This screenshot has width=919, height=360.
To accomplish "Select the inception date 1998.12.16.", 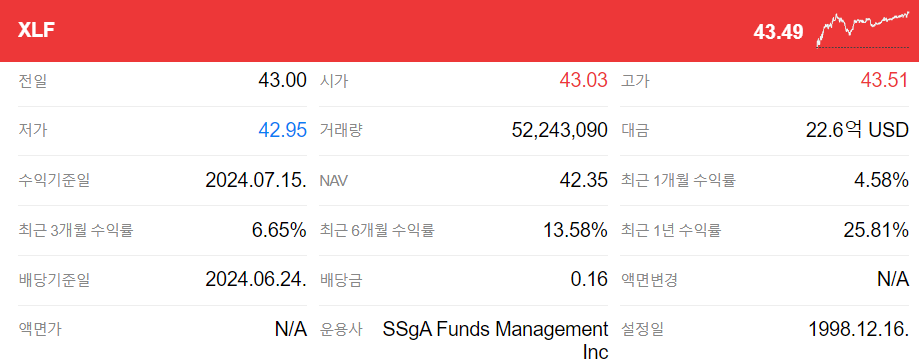I will (859, 330).
